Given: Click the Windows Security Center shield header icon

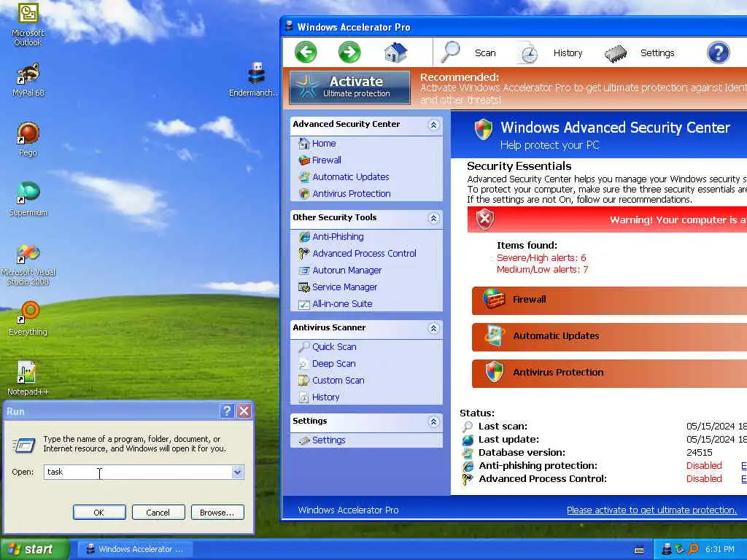Looking at the screenshot, I should (x=483, y=130).
